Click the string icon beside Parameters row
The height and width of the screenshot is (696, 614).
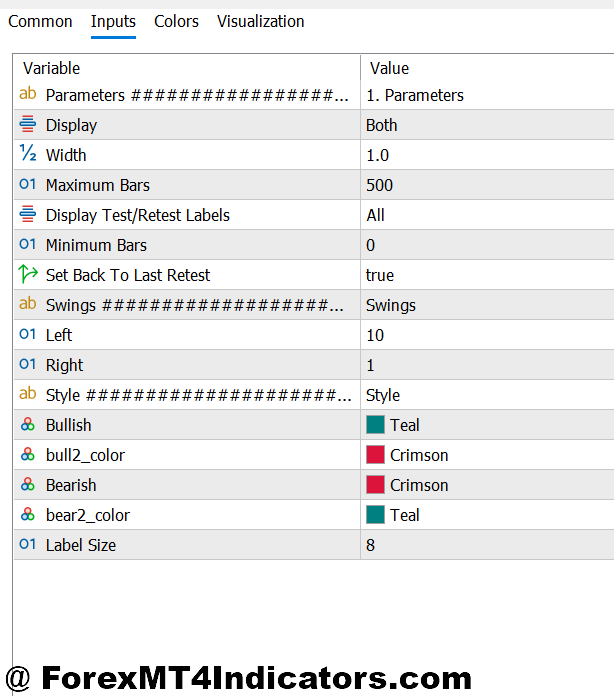[27, 95]
